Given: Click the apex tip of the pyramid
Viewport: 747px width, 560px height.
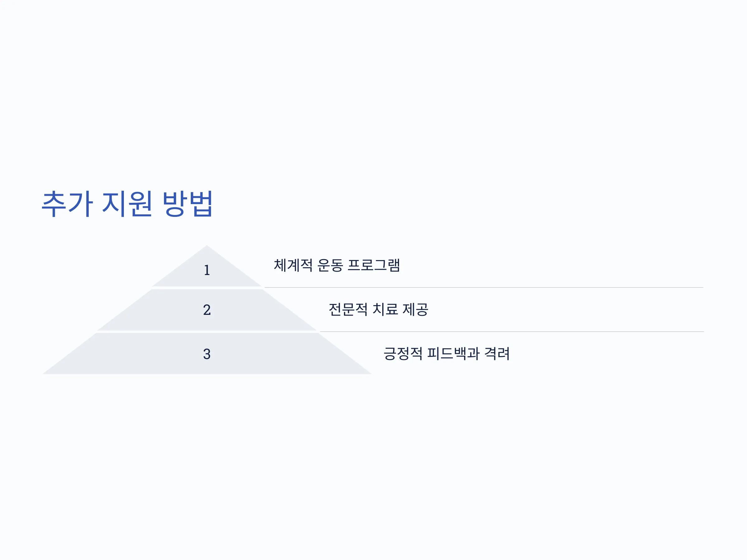Looking at the screenshot, I should (207, 246).
